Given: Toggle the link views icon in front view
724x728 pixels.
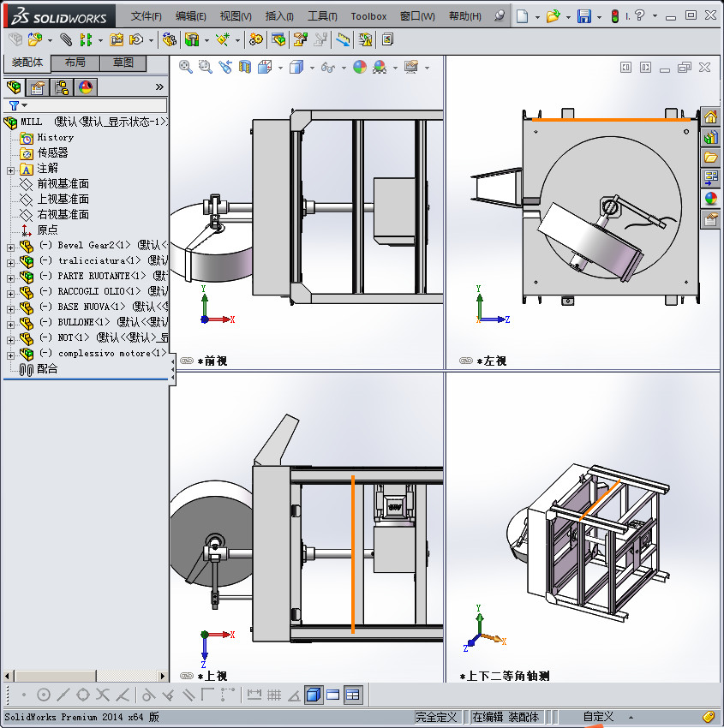Looking at the screenshot, I should click(187, 361).
